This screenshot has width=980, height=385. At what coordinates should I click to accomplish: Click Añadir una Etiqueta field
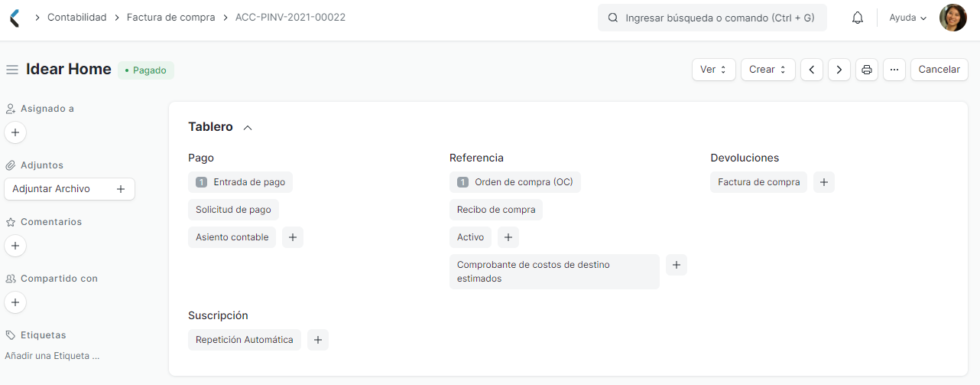pyautogui.click(x=52, y=356)
